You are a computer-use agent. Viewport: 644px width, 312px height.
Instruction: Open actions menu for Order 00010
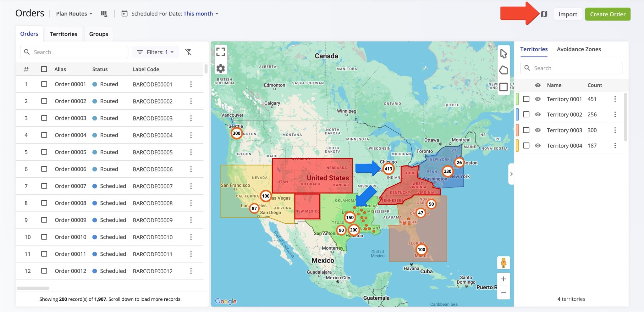pyautogui.click(x=191, y=237)
